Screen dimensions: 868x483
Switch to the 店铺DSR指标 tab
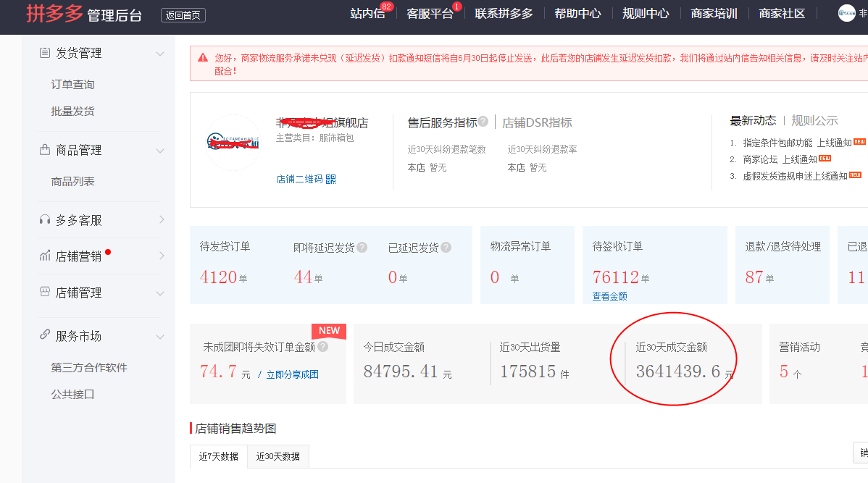tap(537, 123)
